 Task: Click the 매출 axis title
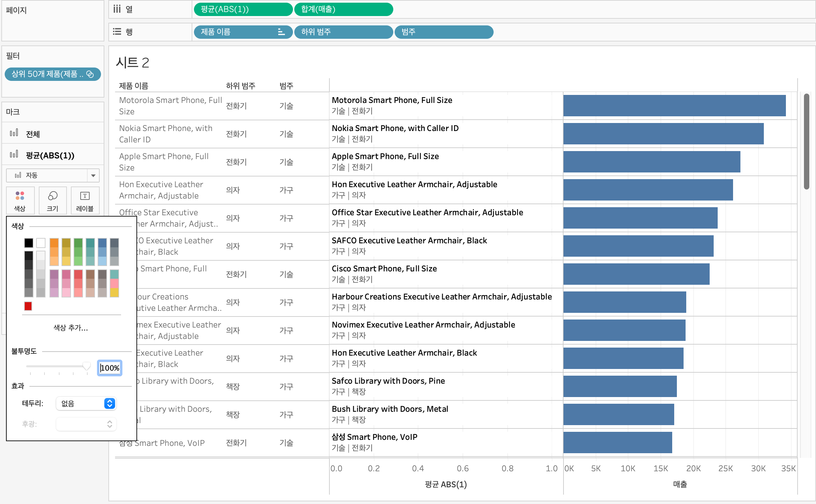click(x=680, y=484)
